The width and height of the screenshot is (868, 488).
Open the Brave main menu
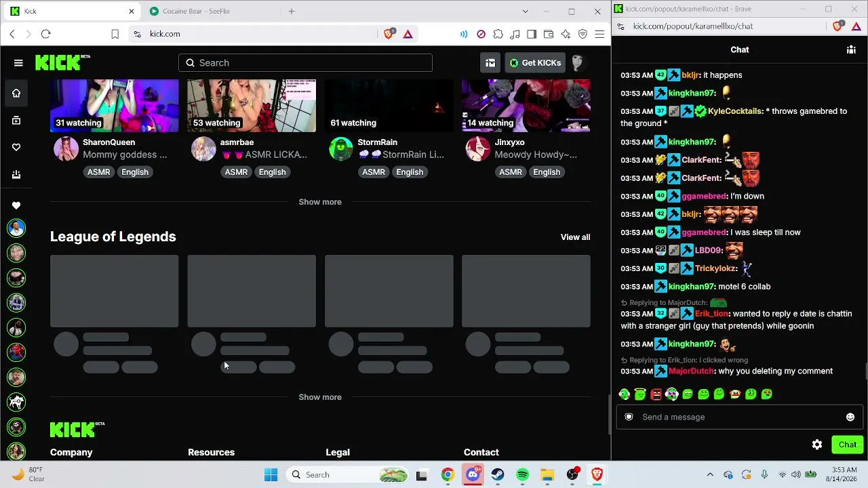click(599, 34)
